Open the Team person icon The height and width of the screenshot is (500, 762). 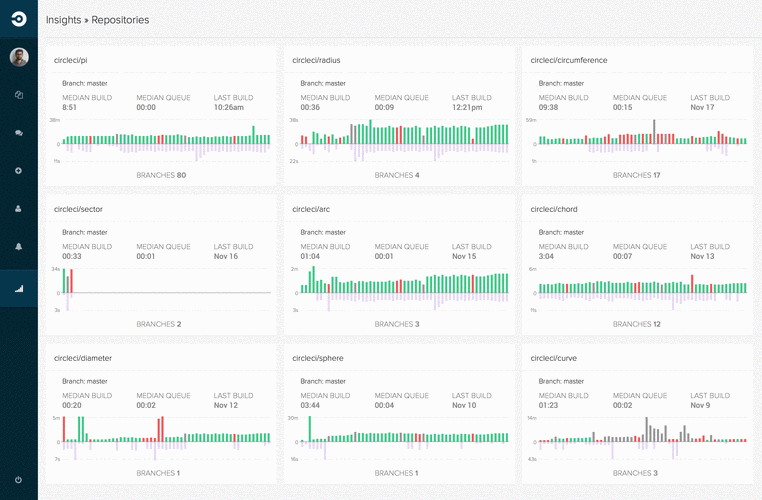(x=19, y=209)
